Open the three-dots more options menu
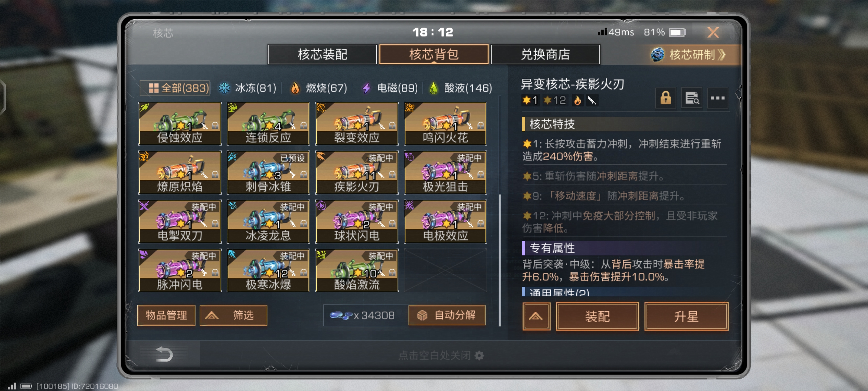868x391 pixels. pyautogui.click(x=717, y=98)
